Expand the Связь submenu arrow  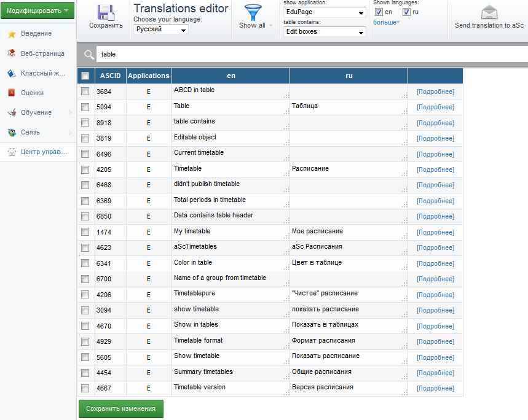[x=70, y=132]
